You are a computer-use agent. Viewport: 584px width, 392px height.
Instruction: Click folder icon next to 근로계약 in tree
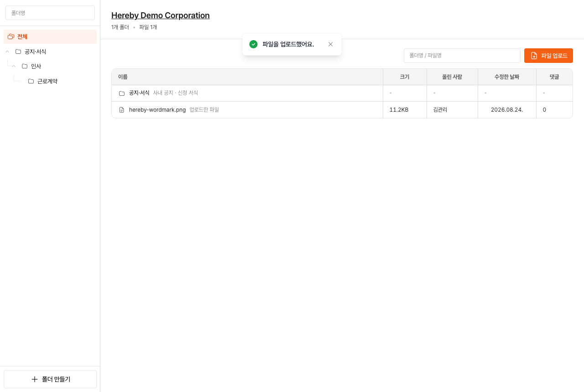31,81
